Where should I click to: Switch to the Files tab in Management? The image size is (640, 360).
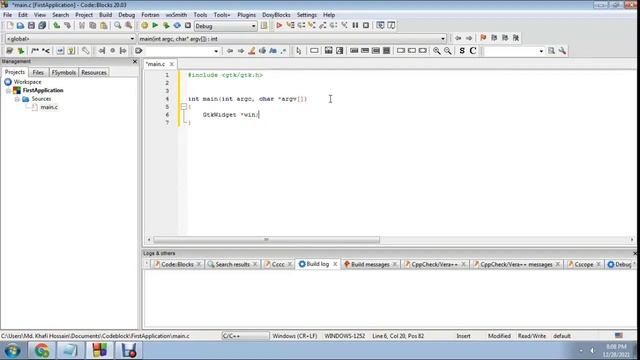(x=38, y=73)
